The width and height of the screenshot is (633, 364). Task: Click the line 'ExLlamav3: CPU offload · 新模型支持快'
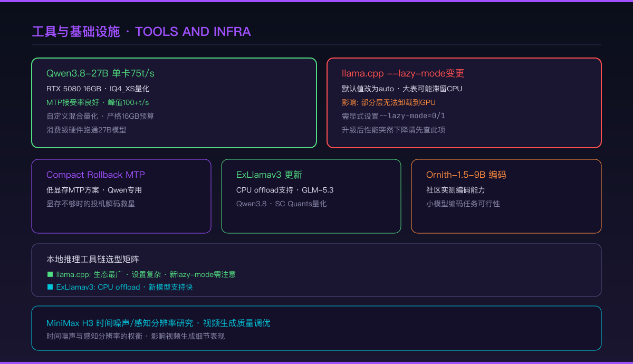click(124, 287)
